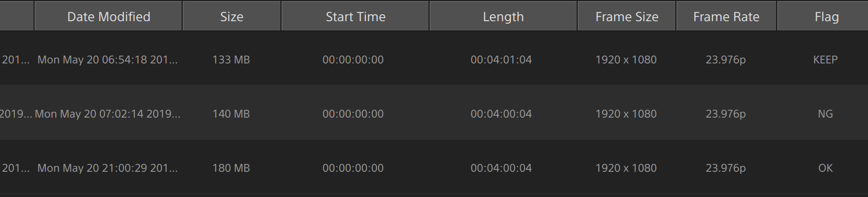Sort by the Date Modified column header
The image size is (868, 197).
coord(109,17)
